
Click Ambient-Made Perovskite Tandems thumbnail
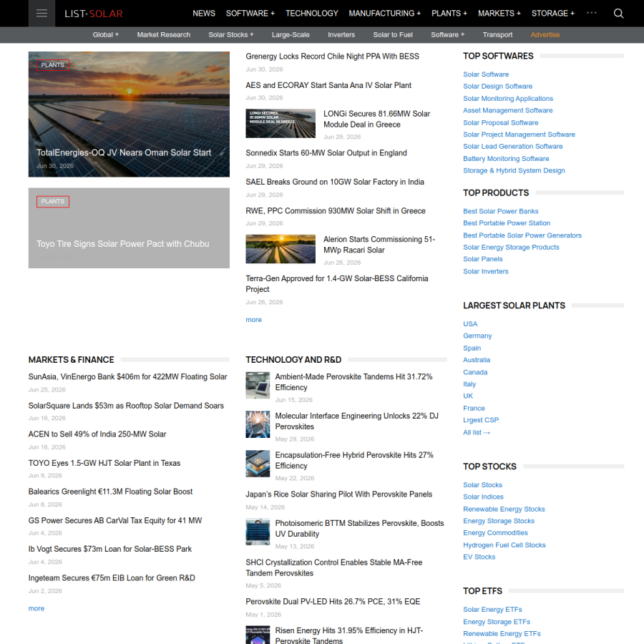coord(258,385)
